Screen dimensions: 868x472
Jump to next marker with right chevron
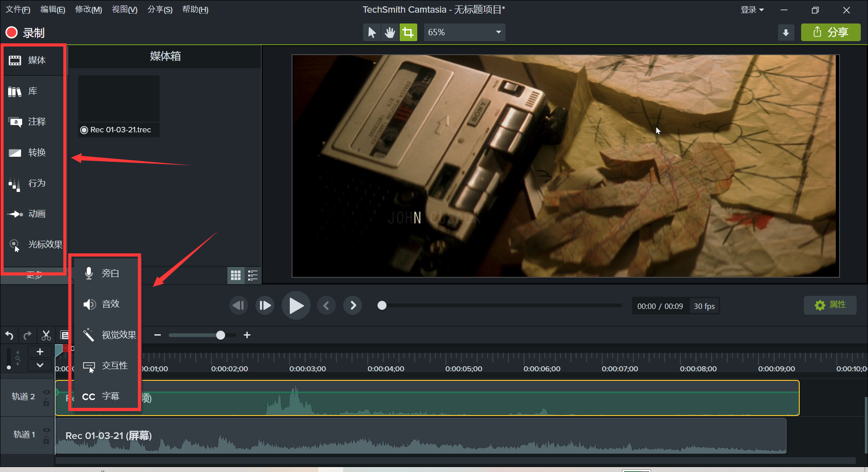[x=353, y=306]
